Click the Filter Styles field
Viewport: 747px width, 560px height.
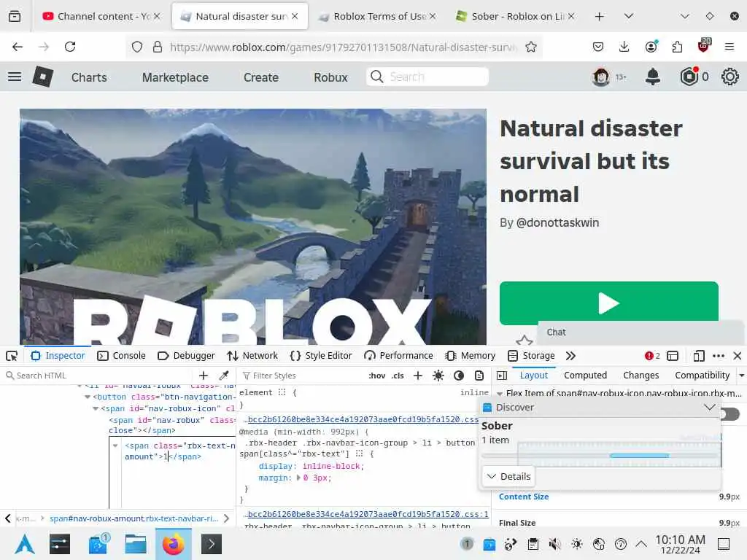click(x=303, y=376)
